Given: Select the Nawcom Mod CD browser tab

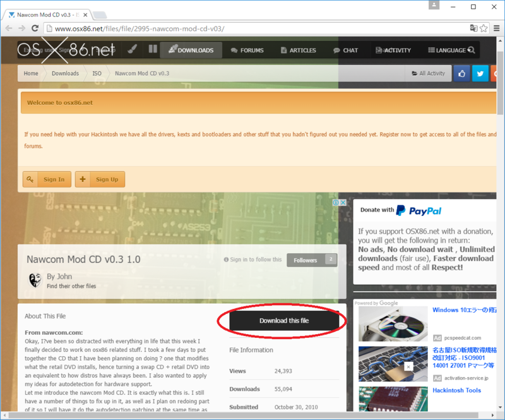Looking at the screenshot, I should [x=47, y=15].
